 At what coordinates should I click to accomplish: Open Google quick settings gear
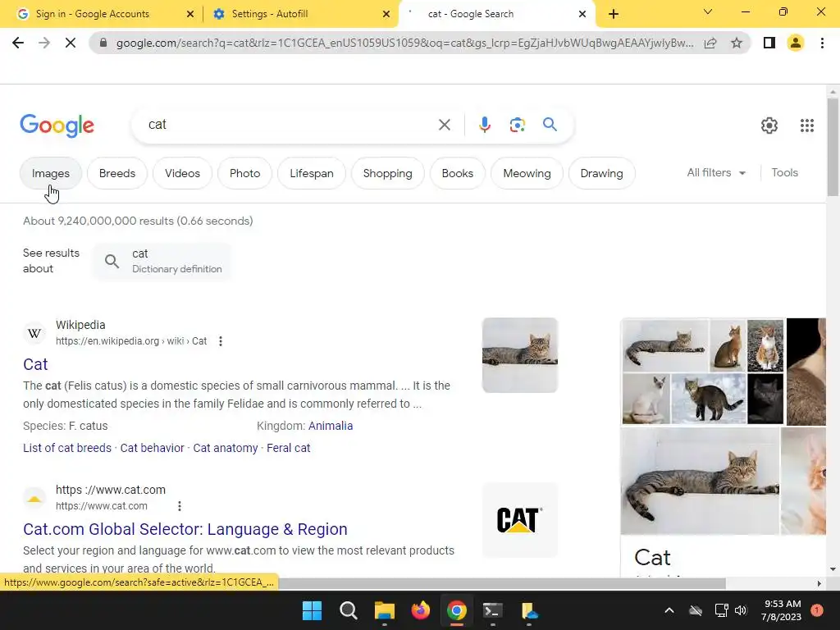pyautogui.click(x=769, y=126)
